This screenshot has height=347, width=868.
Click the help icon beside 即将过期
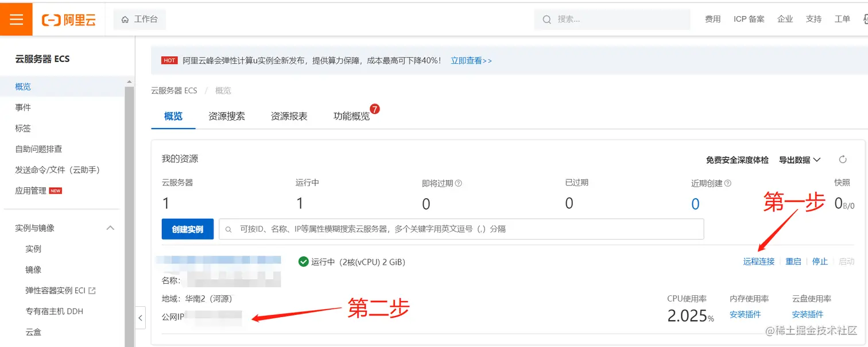pyautogui.click(x=458, y=184)
